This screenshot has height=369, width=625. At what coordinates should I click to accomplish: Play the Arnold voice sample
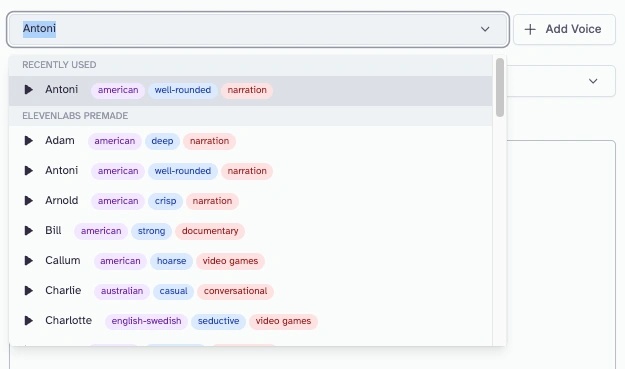(28, 200)
